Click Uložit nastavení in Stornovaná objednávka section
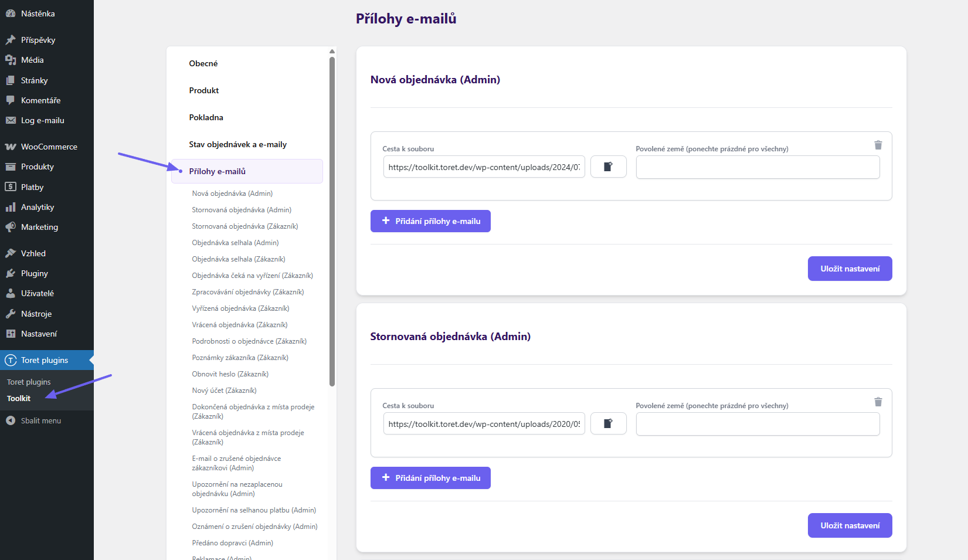The height and width of the screenshot is (560, 968). tap(850, 525)
